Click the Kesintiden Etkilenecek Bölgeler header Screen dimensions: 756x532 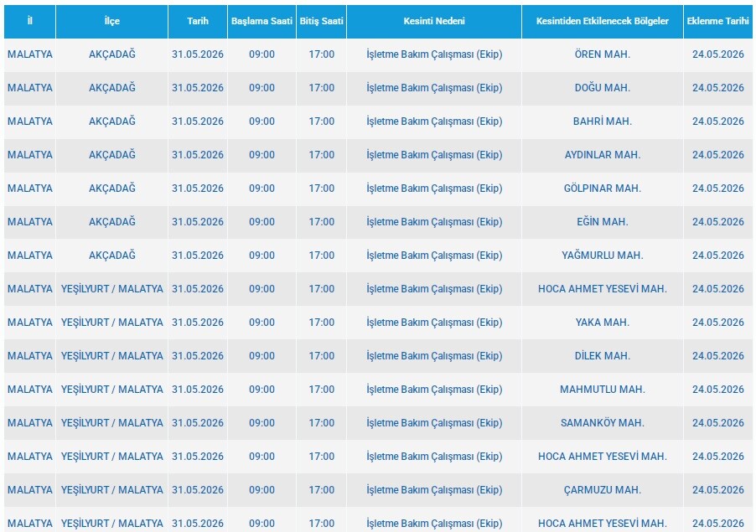[602, 21]
